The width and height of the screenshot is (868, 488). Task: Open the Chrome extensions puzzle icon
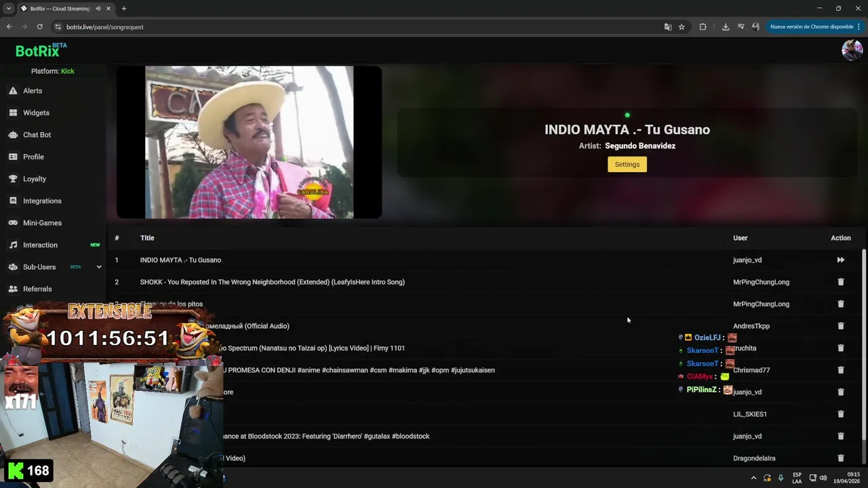(x=703, y=27)
